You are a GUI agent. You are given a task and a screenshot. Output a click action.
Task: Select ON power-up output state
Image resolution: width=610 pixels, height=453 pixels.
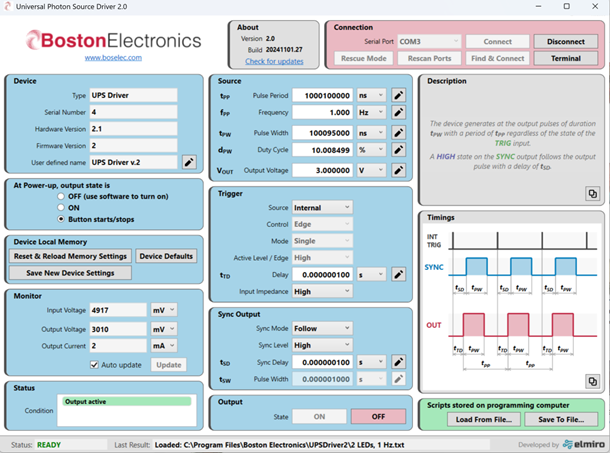coord(61,207)
